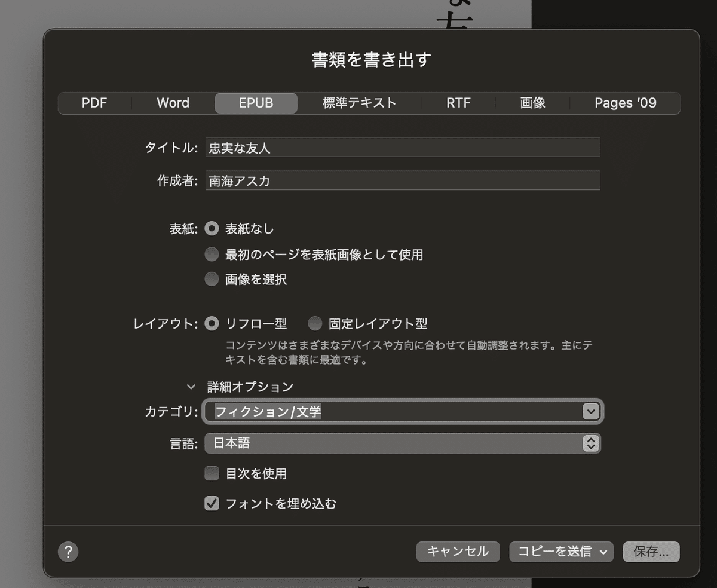Open the カテゴリ combo box arrow

tap(590, 411)
